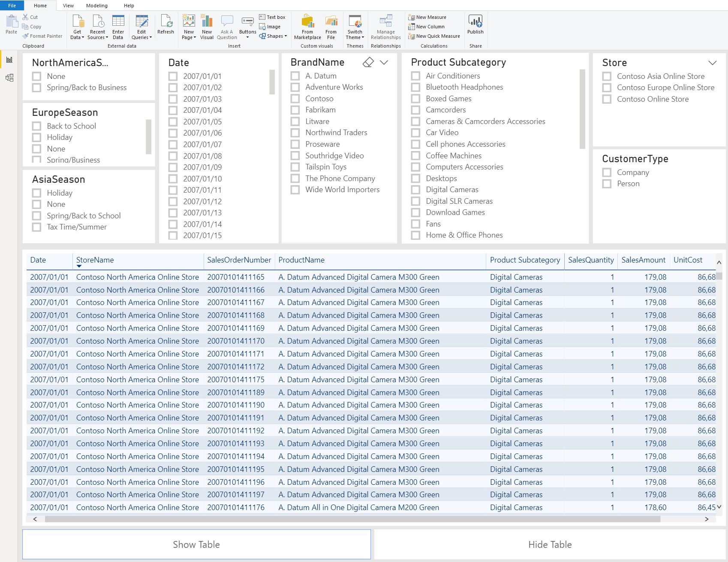
Task: Check the Coffee Machines subcategory
Action: coord(415,156)
